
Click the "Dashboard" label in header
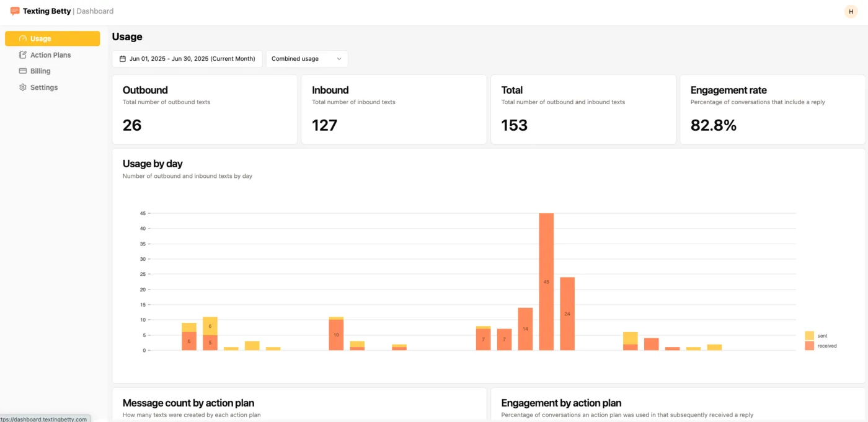pyautogui.click(x=95, y=11)
